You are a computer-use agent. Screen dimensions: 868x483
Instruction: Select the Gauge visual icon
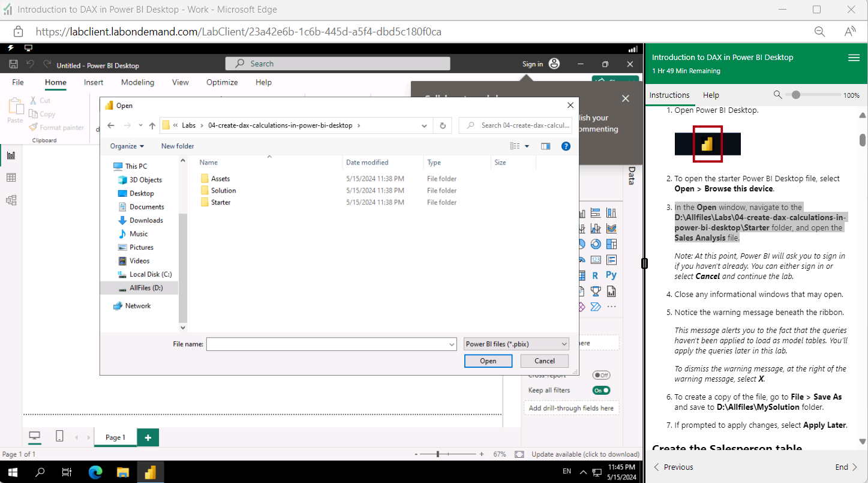pos(581,259)
